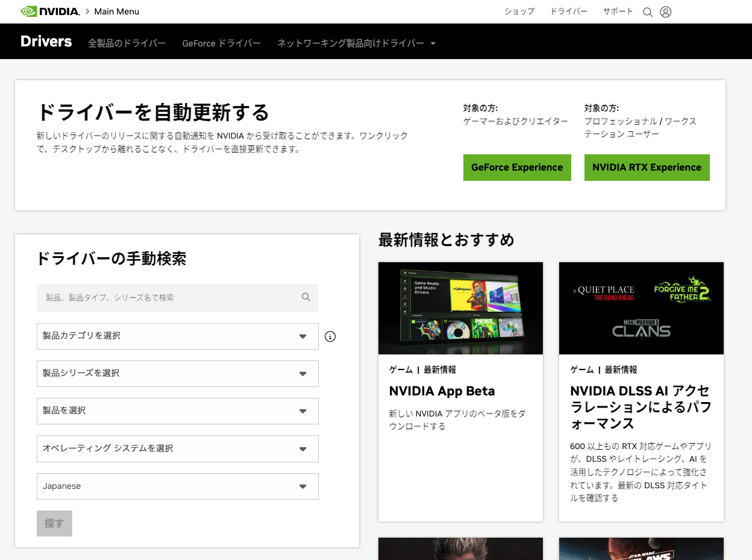Open the 製品シリーズを選択 dropdown
The height and width of the screenshot is (560, 752).
pyautogui.click(x=178, y=374)
